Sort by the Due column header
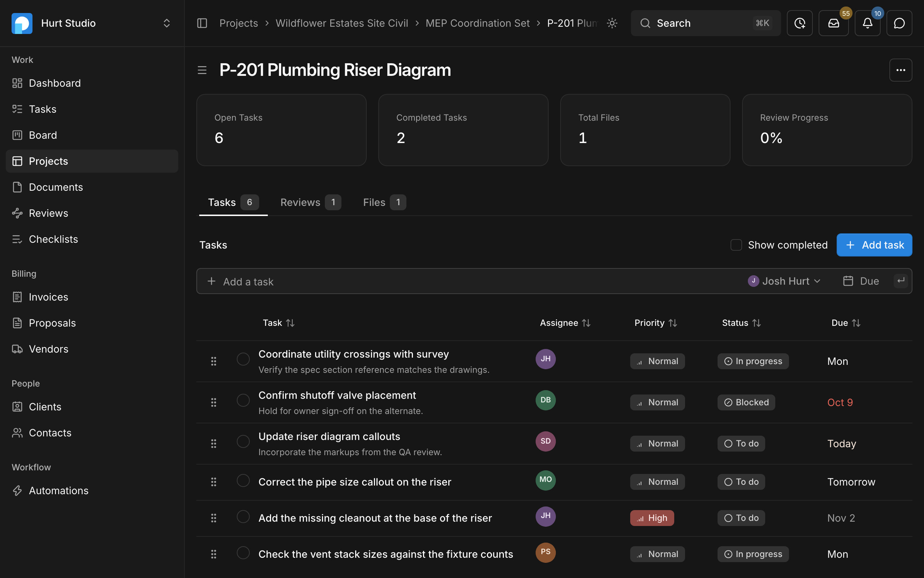The image size is (924, 578). point(846,323)
